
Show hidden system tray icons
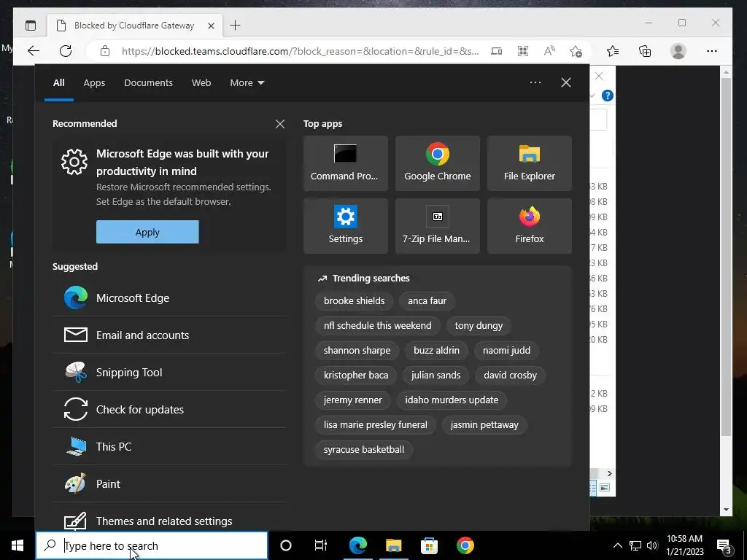point(617,545)
